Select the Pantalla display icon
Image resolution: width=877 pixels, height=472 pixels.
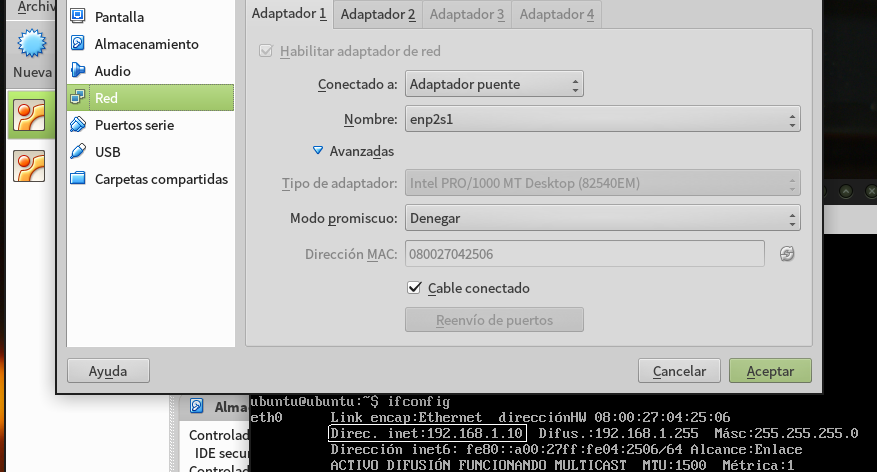coord(78,17)
